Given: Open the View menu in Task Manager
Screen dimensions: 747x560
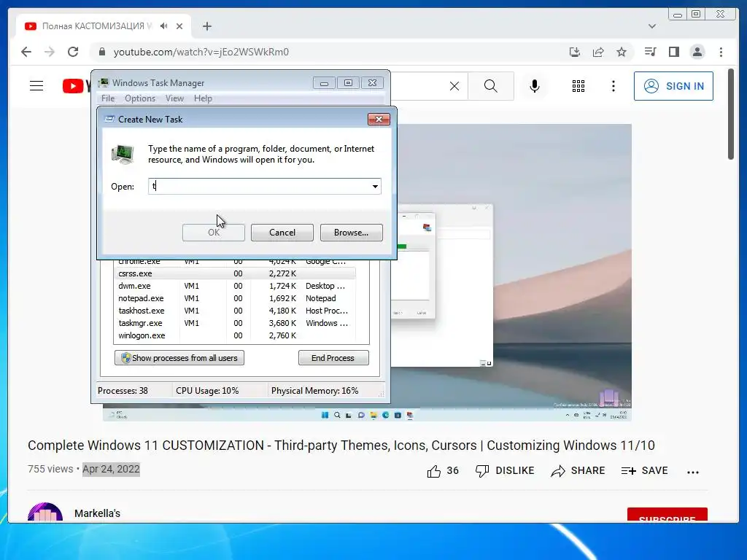Looking at the screenshot, I should pyautogui.click(x=174, y=98).
